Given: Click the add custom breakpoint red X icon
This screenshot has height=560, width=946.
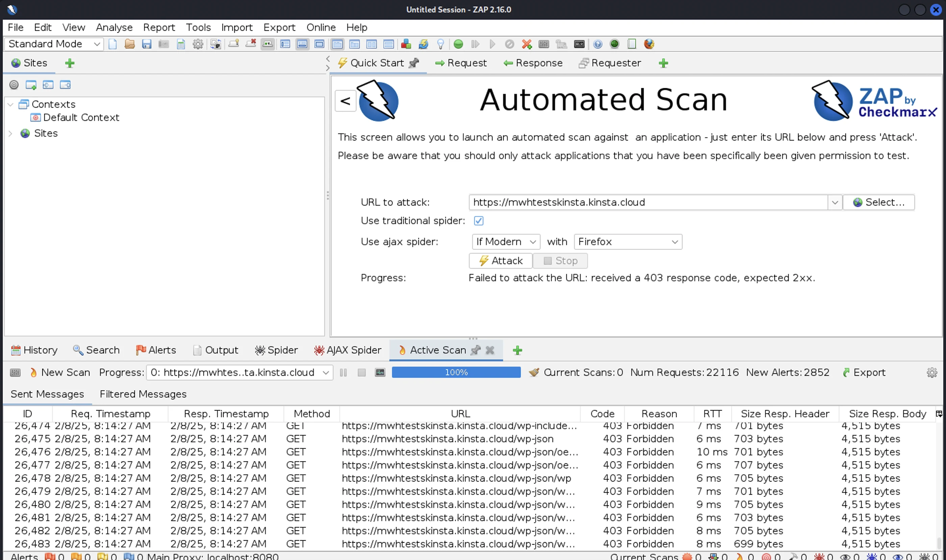Looking at the screenshot, I should tap(527, 44).
